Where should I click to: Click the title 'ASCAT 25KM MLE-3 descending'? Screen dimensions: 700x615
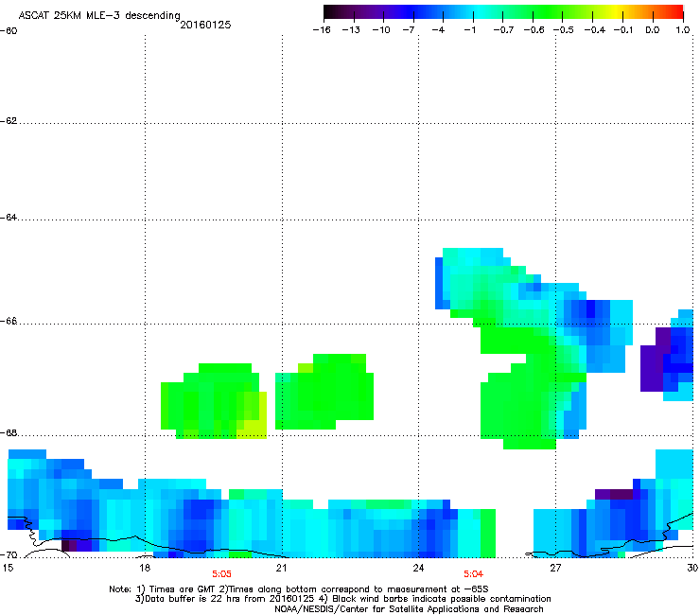click(x=99, y=15)
